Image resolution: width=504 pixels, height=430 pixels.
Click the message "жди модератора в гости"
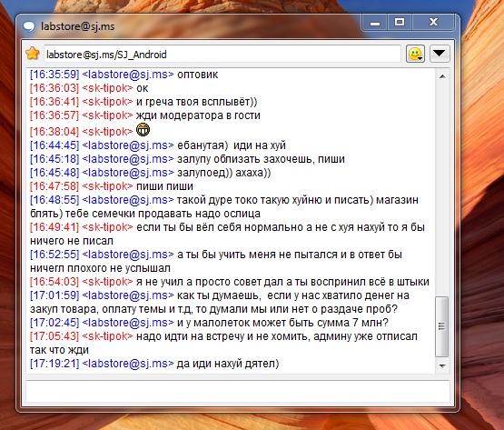198,115
